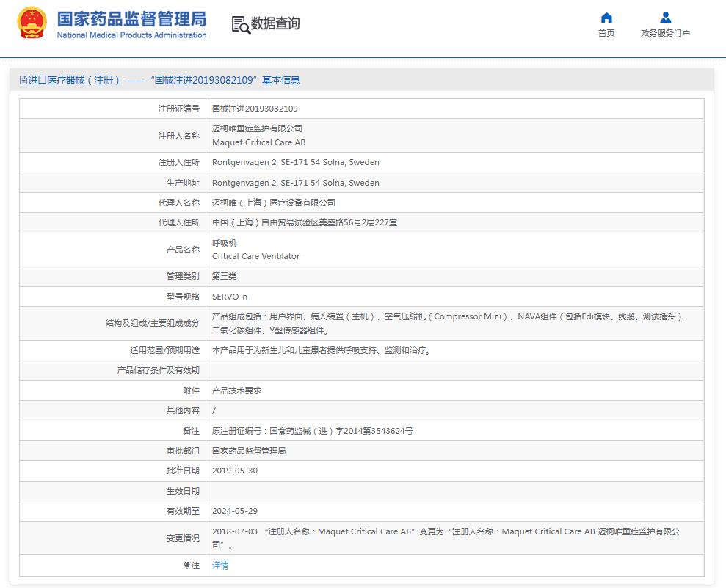The height and width of the screenshot is (588, 726).
Task: Click agent address 中国（上海）自由贸易试验区 value
Action: click(304, 222)
